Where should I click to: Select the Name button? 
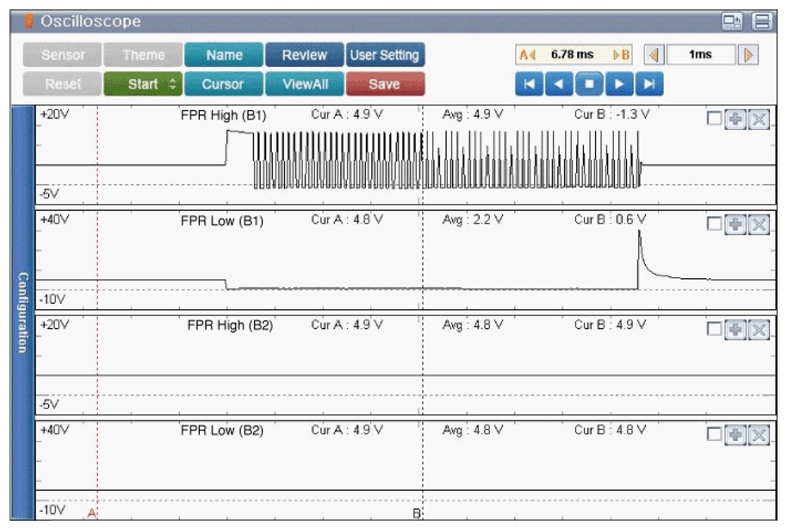coord(224,55)
